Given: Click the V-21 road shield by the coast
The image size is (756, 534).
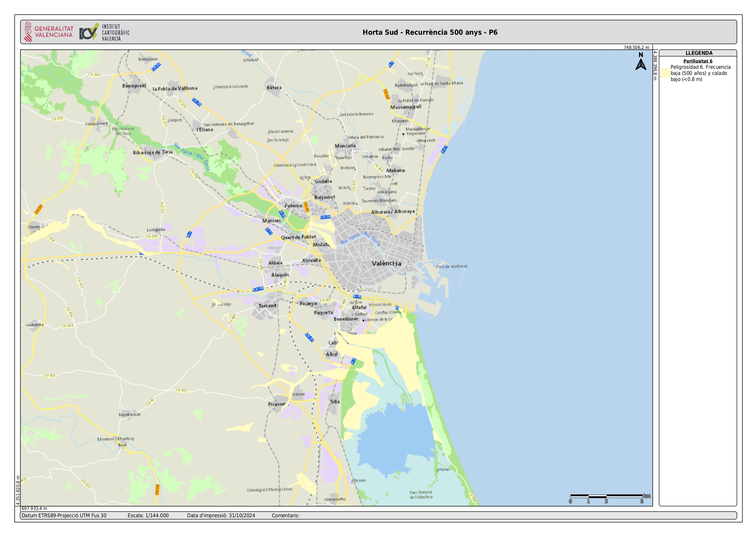Looking at the screenshot, I should (444, 149).
